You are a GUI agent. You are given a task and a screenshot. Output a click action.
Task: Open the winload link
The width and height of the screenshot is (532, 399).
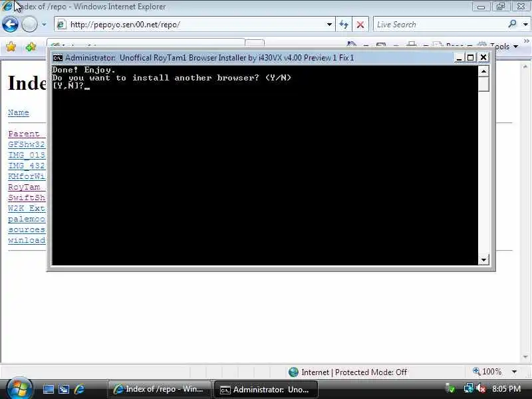click(x=27, y=240)
